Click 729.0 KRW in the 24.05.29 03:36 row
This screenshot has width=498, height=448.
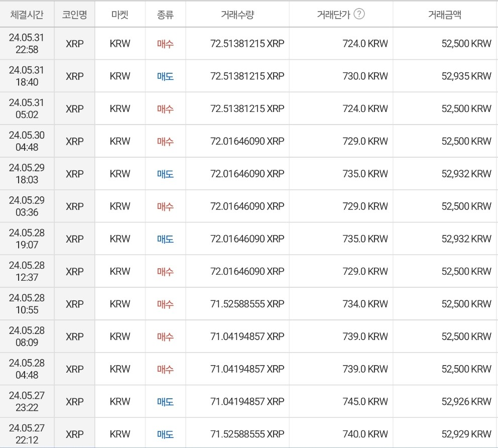pyautogui.click(x=365, y=206)
